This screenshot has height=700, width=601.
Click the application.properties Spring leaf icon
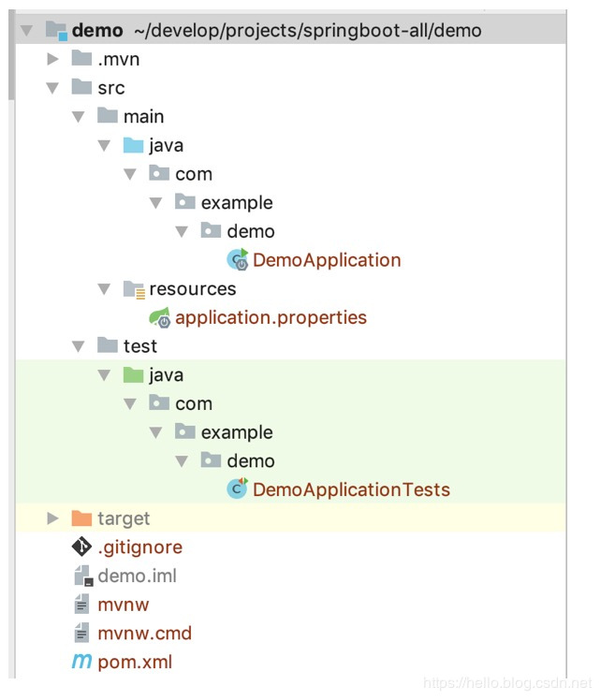click(159, 317)
